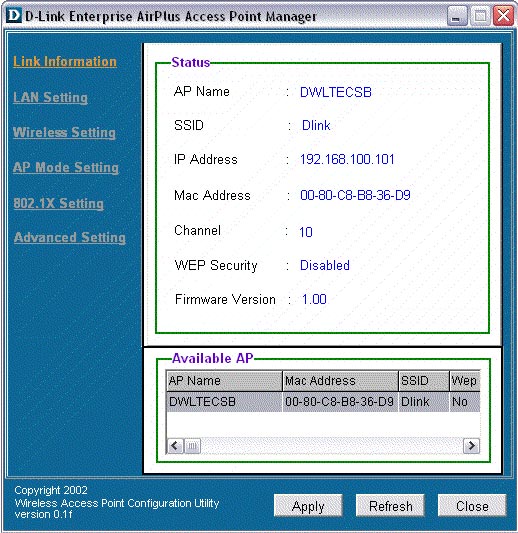Select the DWLTECSB row in Available AP

[323, 401]
